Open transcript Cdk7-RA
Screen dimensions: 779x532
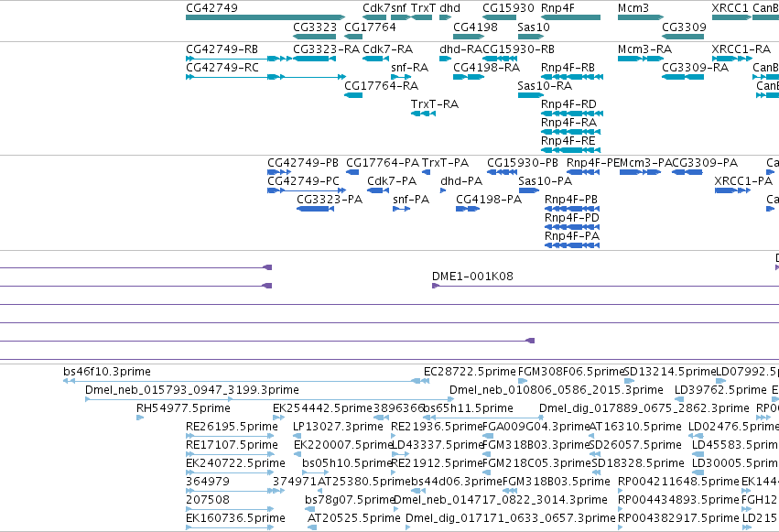(387, 49)
